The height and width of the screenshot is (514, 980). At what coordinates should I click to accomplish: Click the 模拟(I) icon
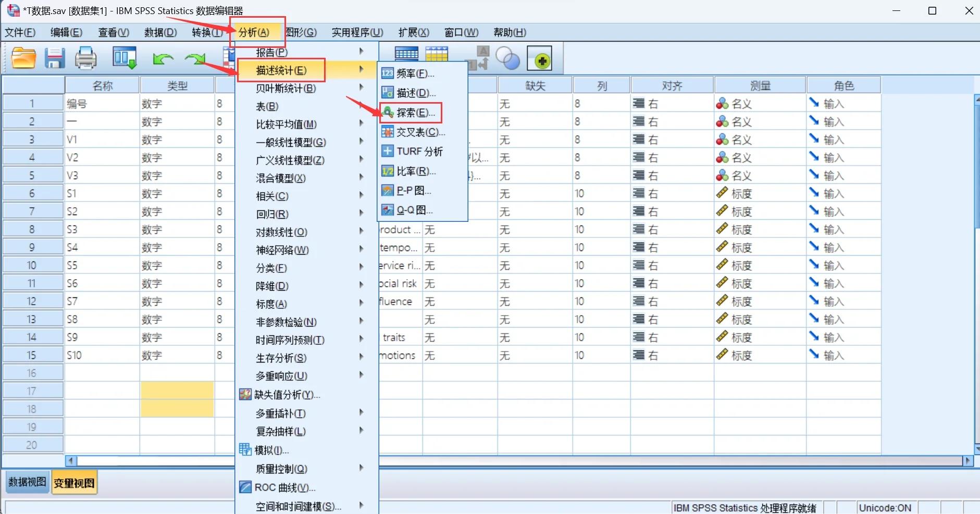coord(245,449)
